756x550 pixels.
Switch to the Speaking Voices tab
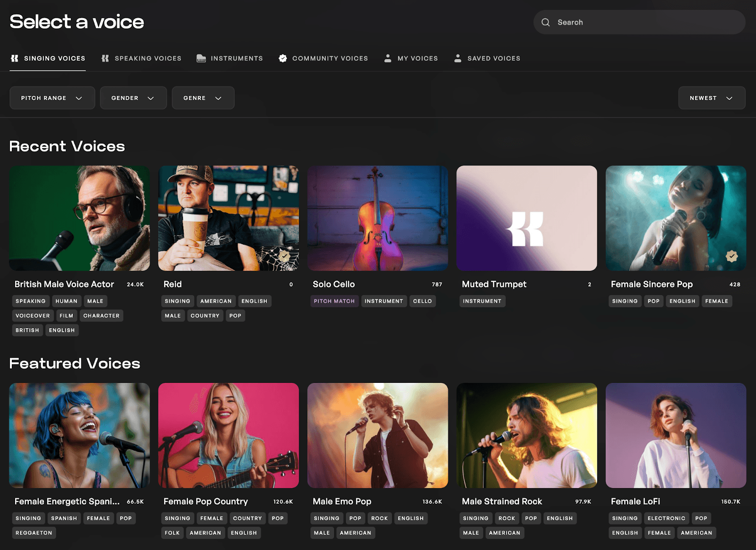point(147,58)
